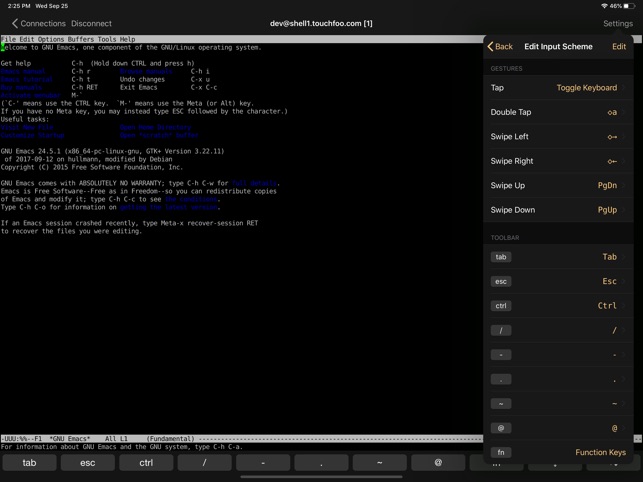Click the Wi-Fi icon in status bar
The width and height of the screenshot is (643, 482).
(x=604, y=6)
